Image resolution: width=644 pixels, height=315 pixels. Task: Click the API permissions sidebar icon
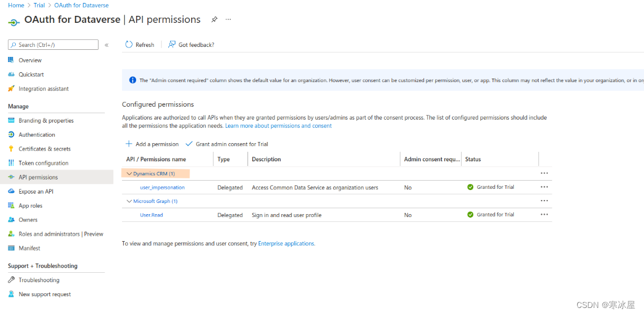[x=11, y=177]
